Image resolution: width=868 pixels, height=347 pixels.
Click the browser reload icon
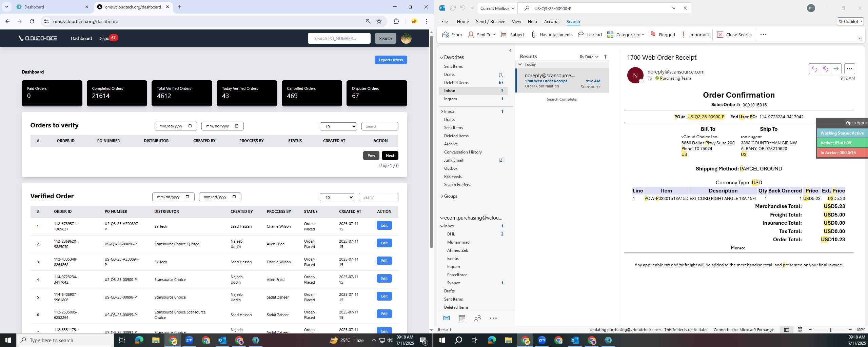32,21
